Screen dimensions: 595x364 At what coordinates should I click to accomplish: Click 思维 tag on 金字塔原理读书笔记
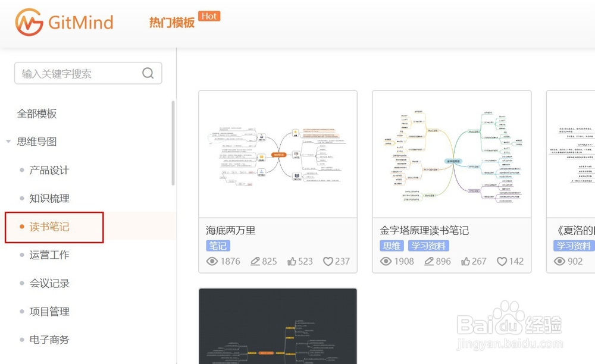[x=392, y=246]
